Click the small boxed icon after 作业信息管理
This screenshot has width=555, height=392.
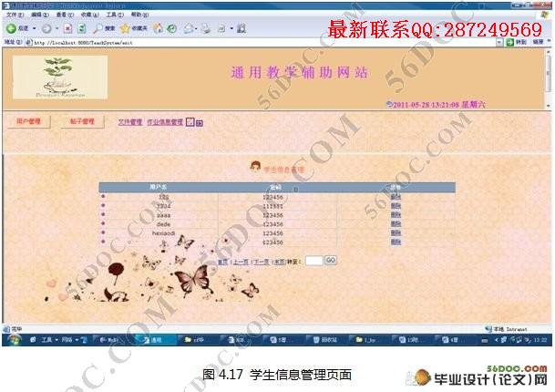pyautogui.click(x=190, y=122)
